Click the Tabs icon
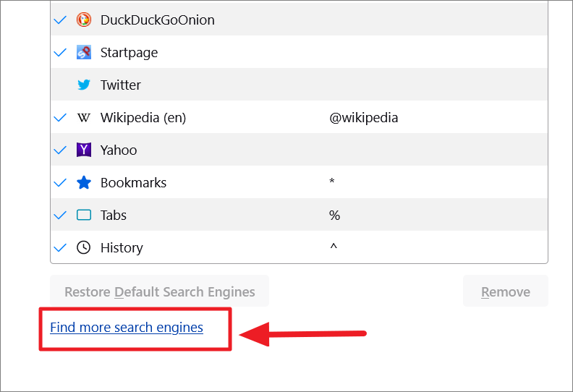The image size is (573, 392). point(84,215)
